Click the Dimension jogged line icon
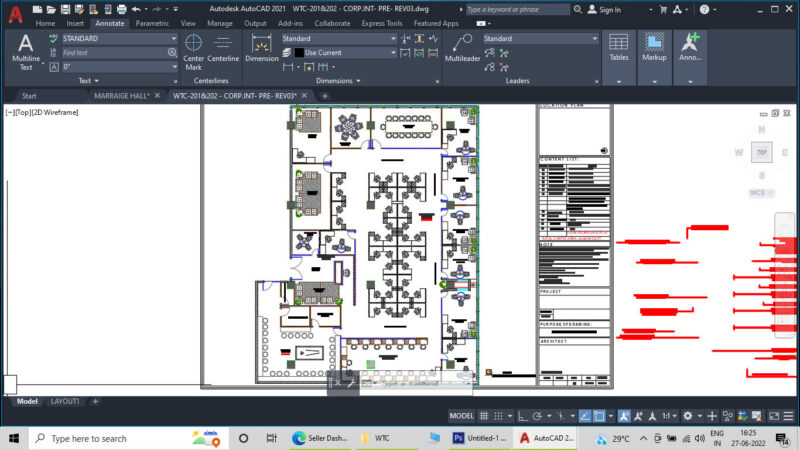Screen dimensions: 800x450 pyautogui.click(x=434, y=38)
